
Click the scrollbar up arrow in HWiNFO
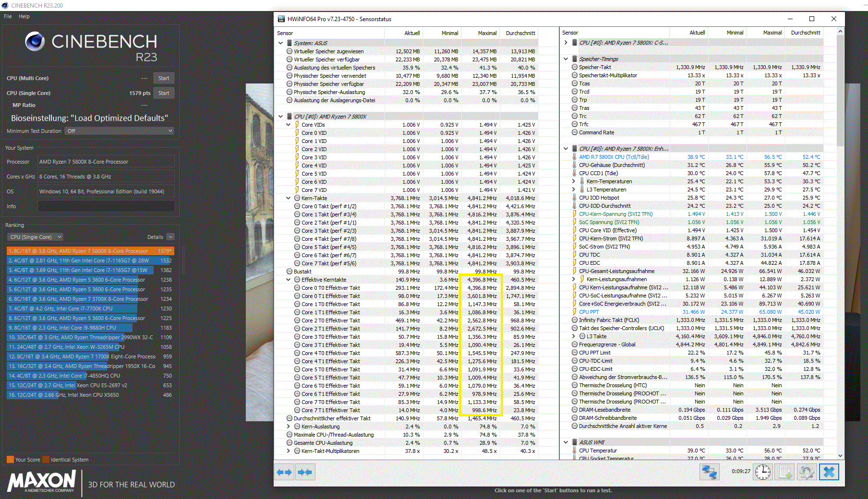pos(840,32)
